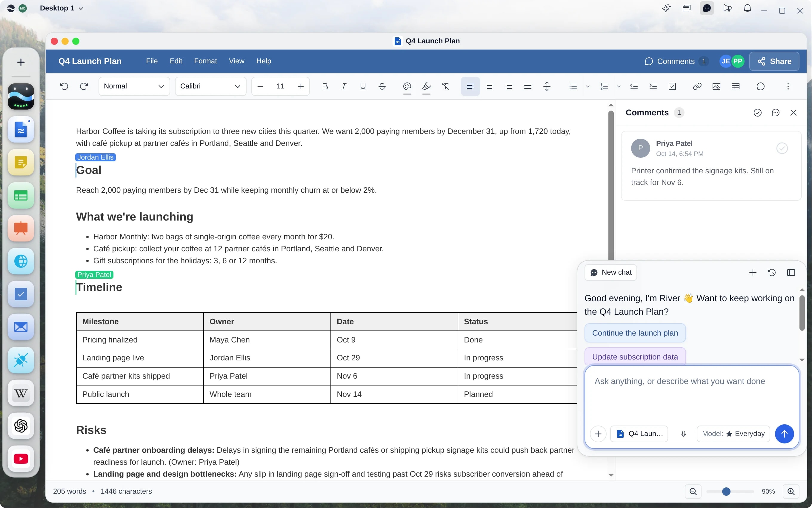Show resolved comments in Comments panel
The width and height of the screenshot is (812, 508).
pyautogui.click(x=757, y=113)
